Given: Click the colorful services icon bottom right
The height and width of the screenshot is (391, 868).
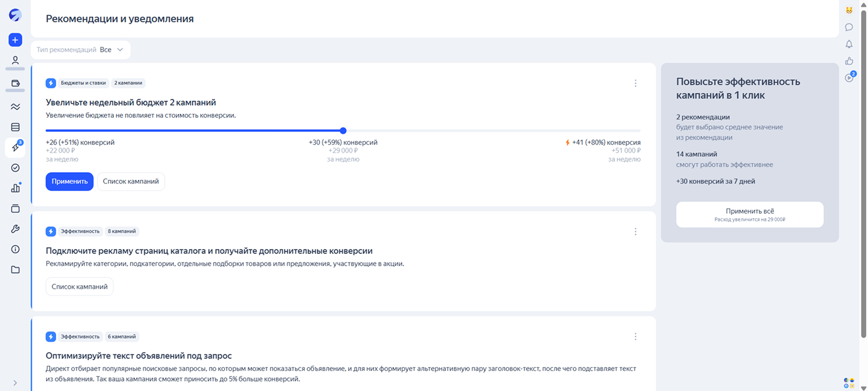Looking at the screenshot, I should [849, 383].
